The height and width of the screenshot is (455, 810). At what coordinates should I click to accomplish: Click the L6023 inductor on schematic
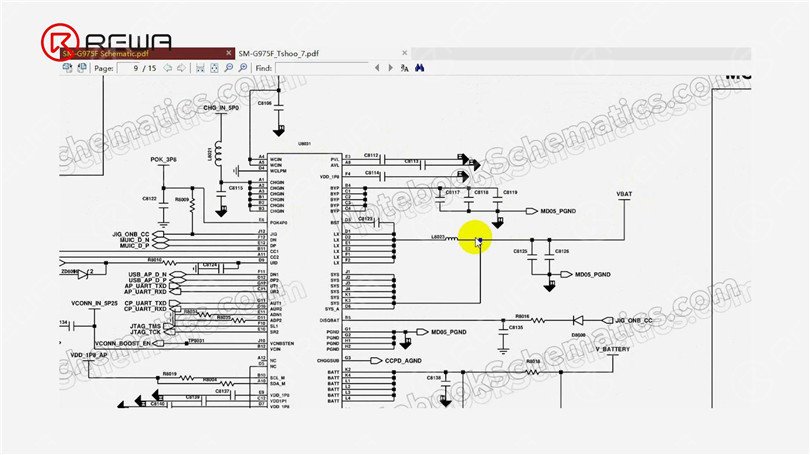444,238
